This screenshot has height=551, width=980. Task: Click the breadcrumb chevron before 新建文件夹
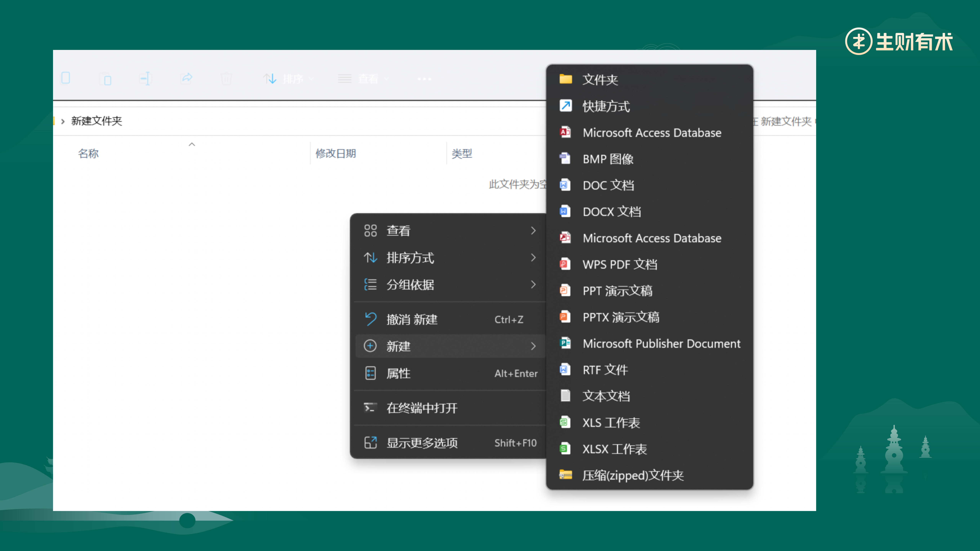[63, 121]
